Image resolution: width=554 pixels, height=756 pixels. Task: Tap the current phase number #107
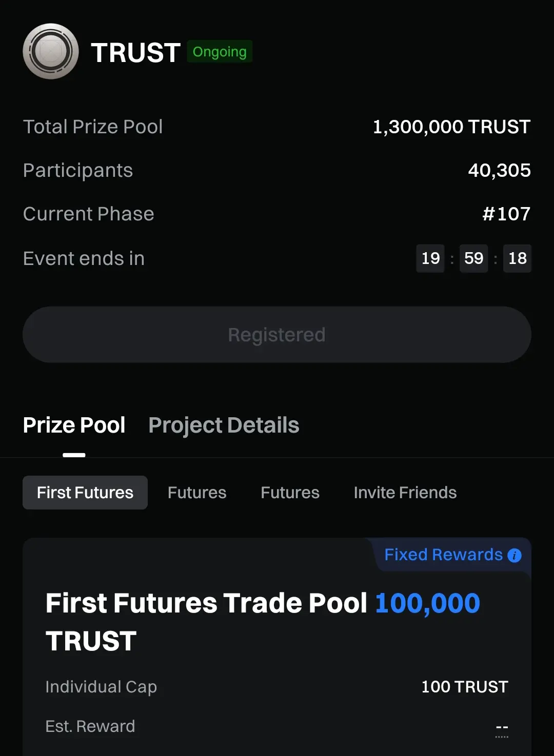click(506, 214)
